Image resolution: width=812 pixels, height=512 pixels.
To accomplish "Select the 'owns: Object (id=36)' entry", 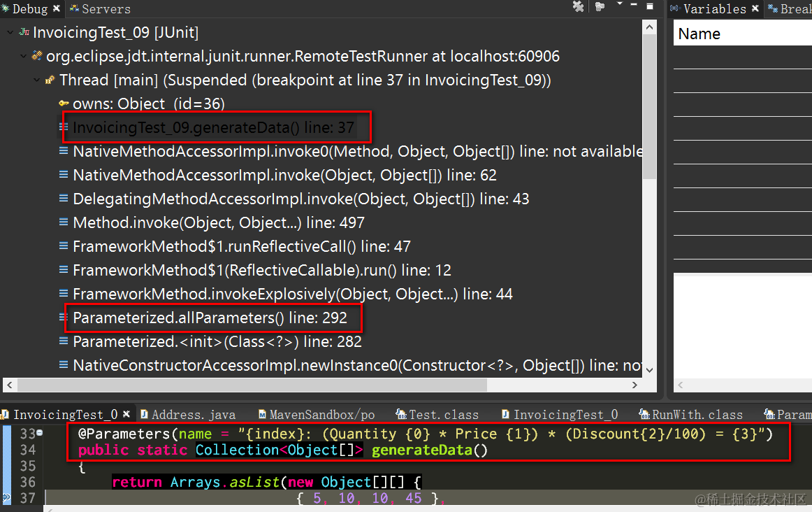I will pyautogui.click(x=149, y=104).
